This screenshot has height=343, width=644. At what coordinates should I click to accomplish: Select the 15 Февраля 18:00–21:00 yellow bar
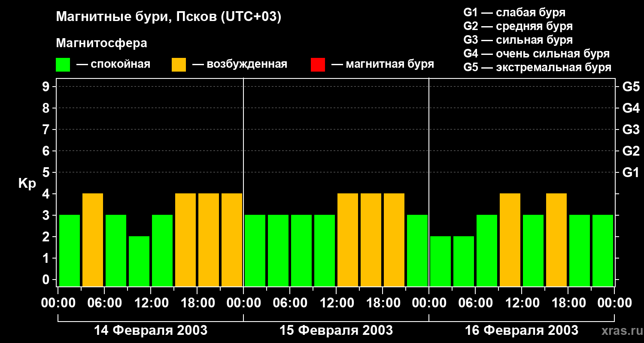[394, 240]
